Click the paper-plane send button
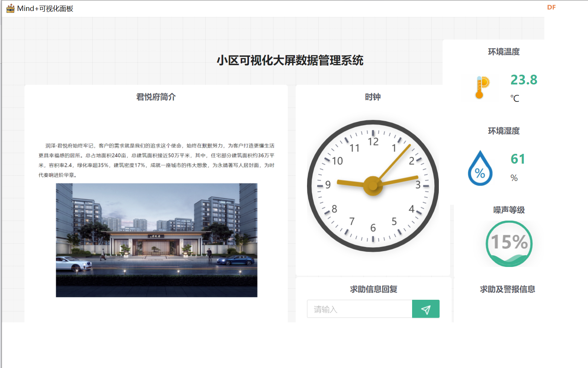Viewport: 588px width, 368px height. coord(426,309)
